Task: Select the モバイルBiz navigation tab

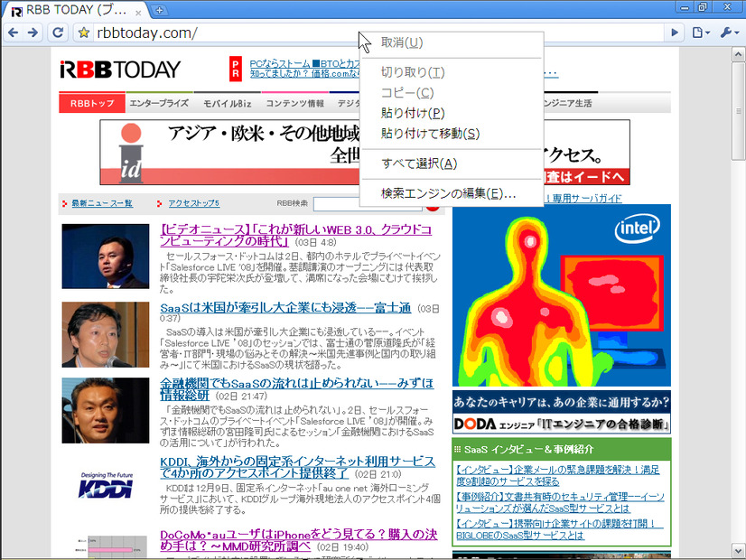Action: click(227, 103)
